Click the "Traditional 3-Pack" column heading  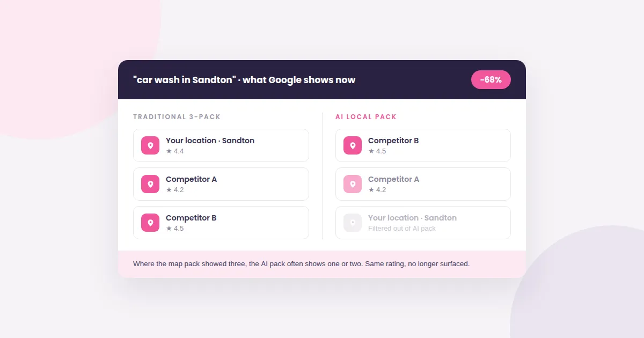(177, 116)
